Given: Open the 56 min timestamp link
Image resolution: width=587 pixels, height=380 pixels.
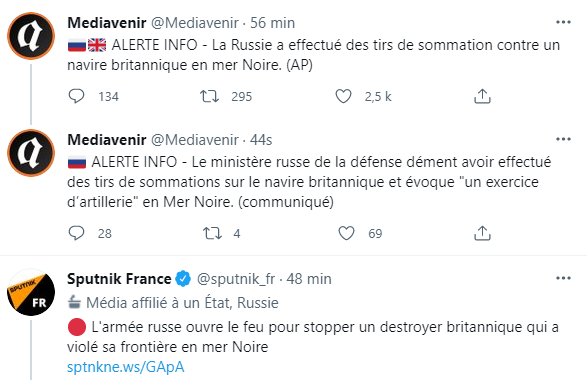Looking at the screenshot, I should (x=273, y=23).
